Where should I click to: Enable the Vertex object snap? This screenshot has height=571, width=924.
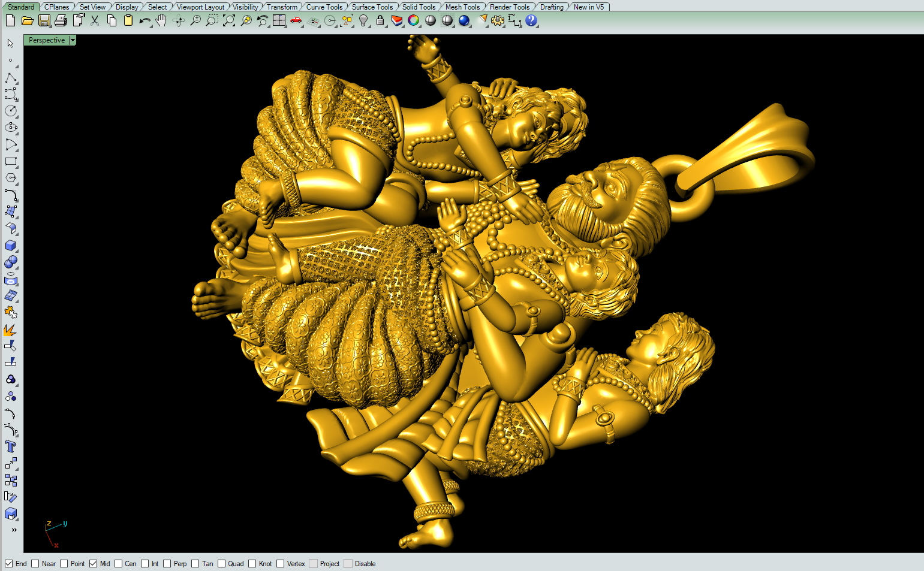281,564
